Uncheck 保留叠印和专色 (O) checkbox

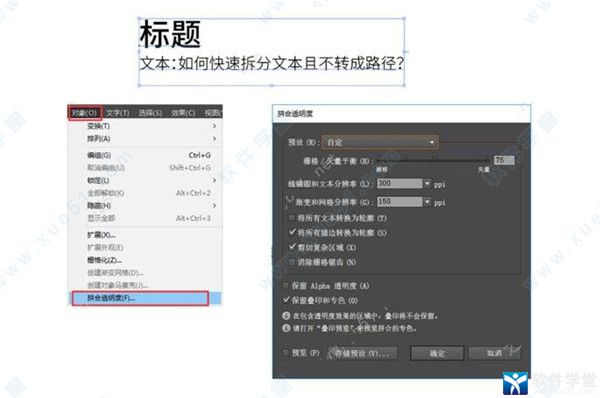pos(286,300)
